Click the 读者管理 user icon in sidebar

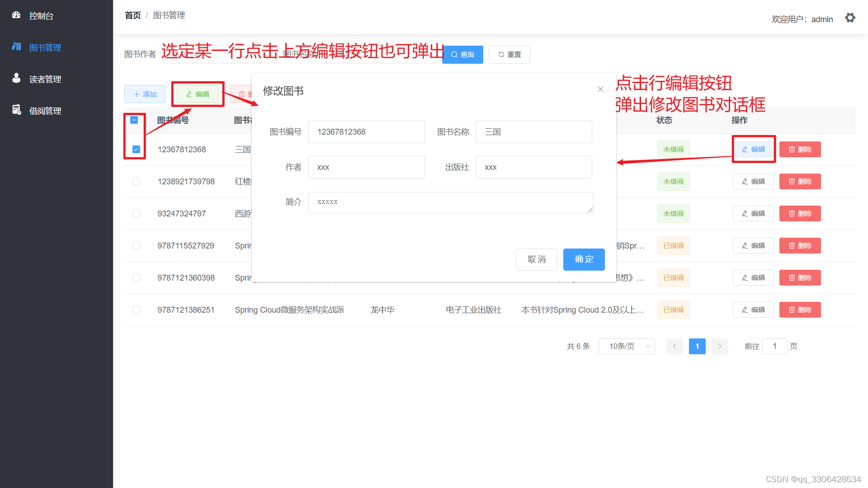[16, 78]
